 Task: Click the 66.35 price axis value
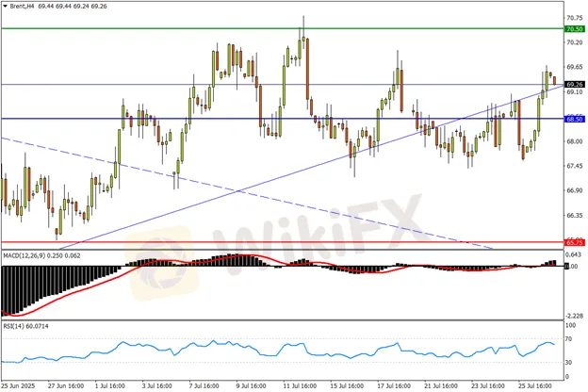coord(575,216)
